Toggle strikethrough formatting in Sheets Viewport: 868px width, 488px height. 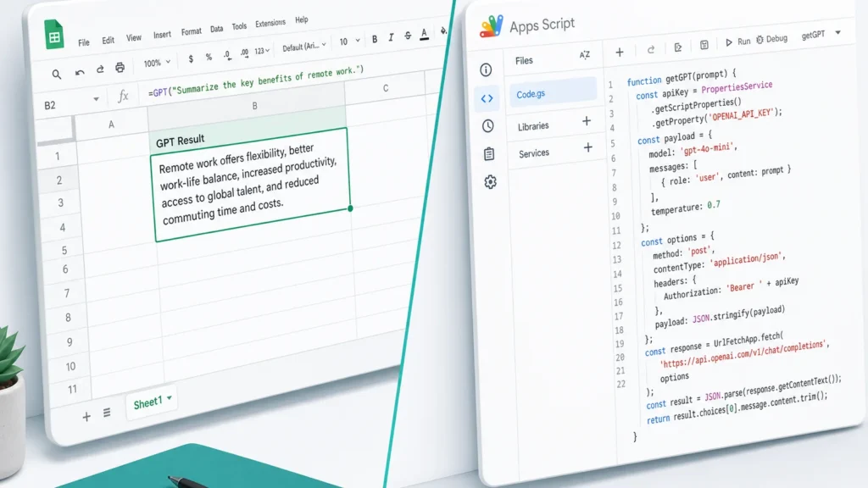point(408,36)
